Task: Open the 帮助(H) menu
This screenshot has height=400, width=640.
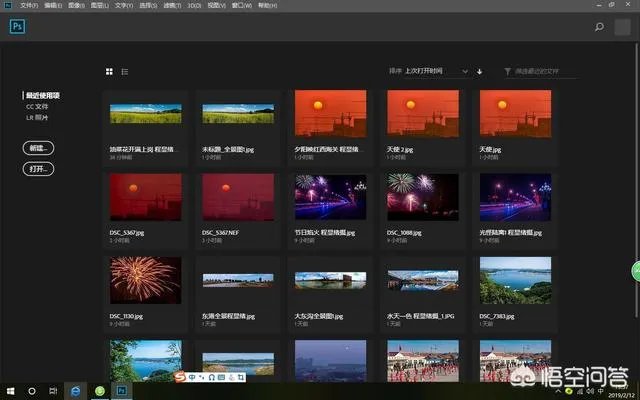Action: (x=267, y=5)
